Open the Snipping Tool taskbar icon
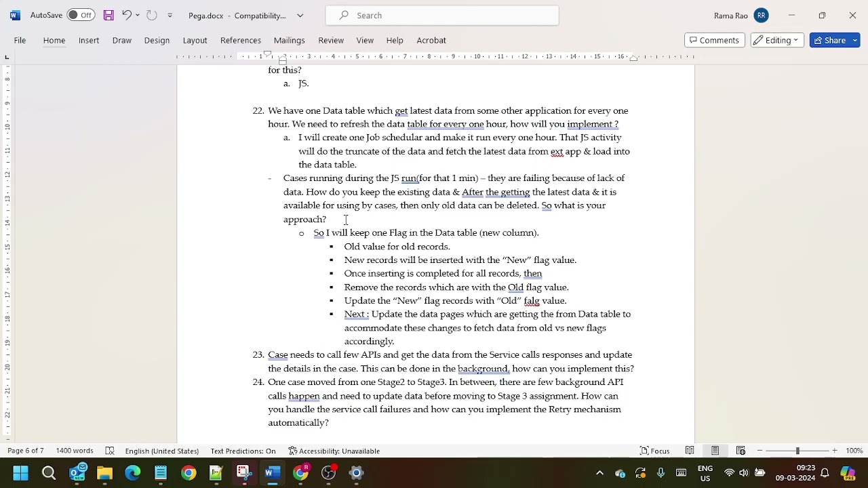868x488 pixels. (x=244, y=472)
